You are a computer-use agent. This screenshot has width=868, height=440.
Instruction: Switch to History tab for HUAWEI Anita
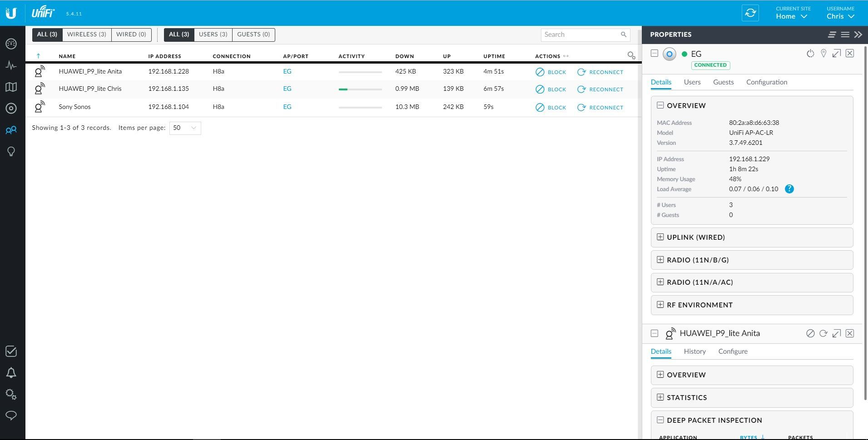(x=694, y=351)
